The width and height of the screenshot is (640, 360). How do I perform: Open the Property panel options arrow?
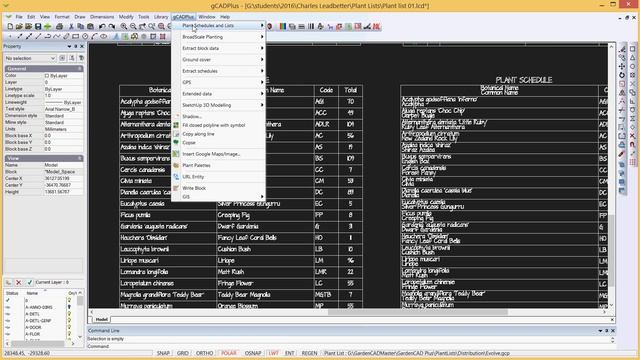click(69, 47)
